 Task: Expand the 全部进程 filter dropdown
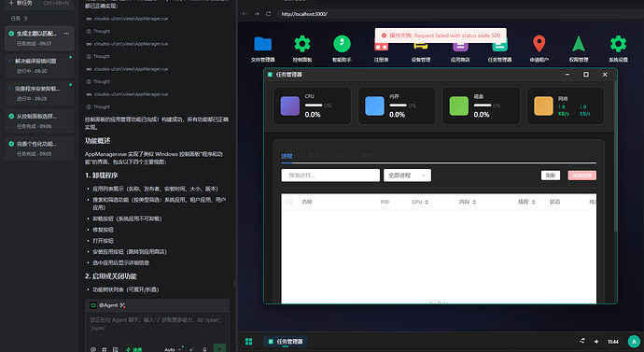coord(407,176)
